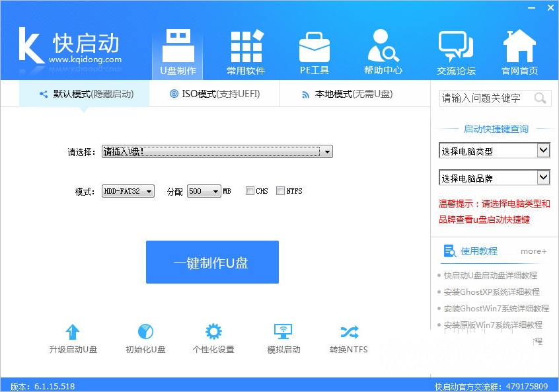Open the 请插入U盘 drive dropdown
The image size is (559, 392).
326,151
